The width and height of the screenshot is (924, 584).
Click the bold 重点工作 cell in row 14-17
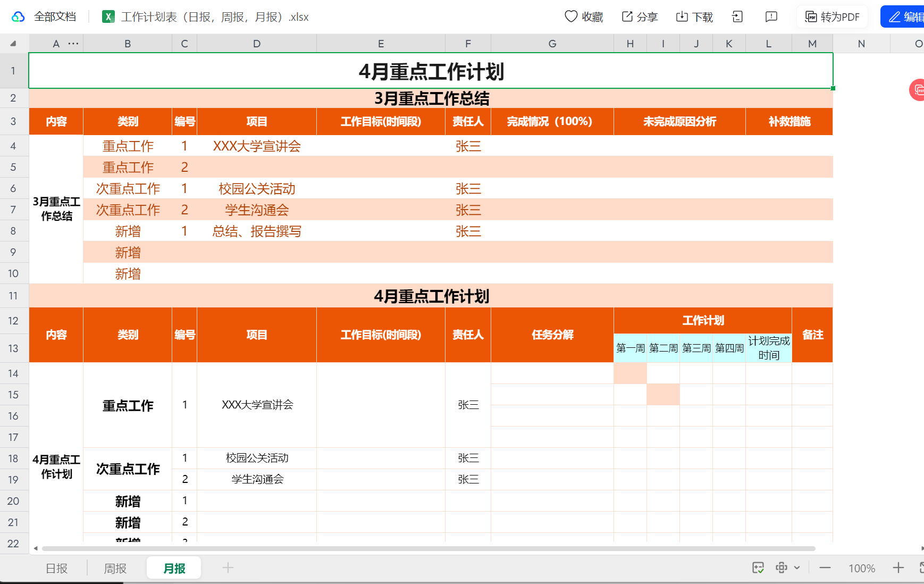pos(128,405)
